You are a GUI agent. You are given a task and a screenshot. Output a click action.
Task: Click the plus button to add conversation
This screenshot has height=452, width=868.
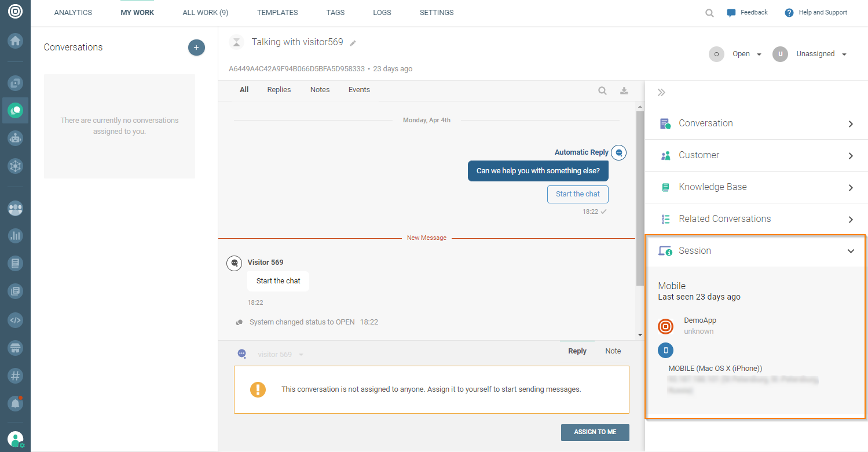point(196,48)
